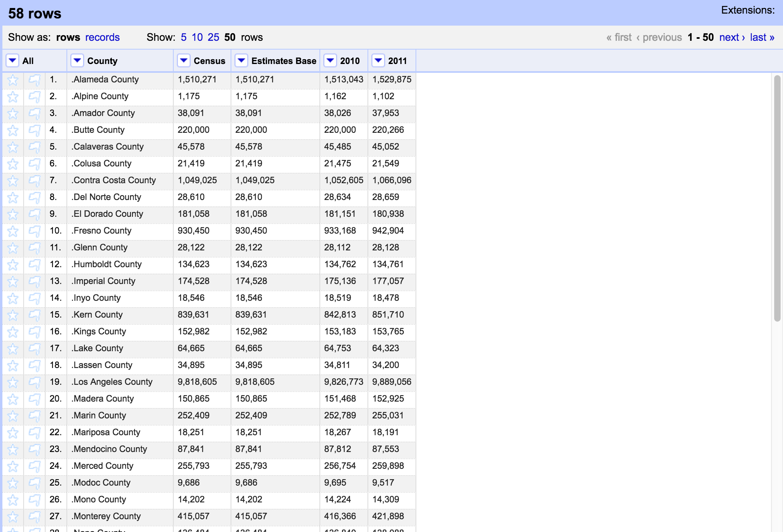Go to the next page

click(731, 37)
